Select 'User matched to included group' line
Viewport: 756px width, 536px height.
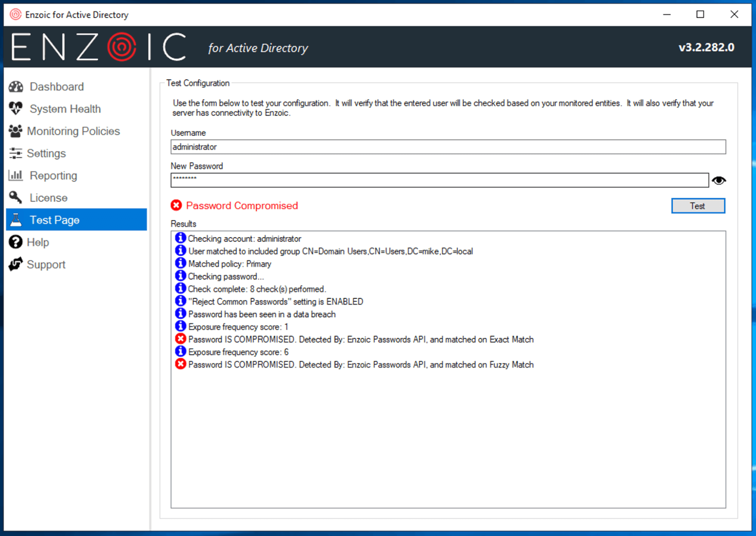(330, 251)
